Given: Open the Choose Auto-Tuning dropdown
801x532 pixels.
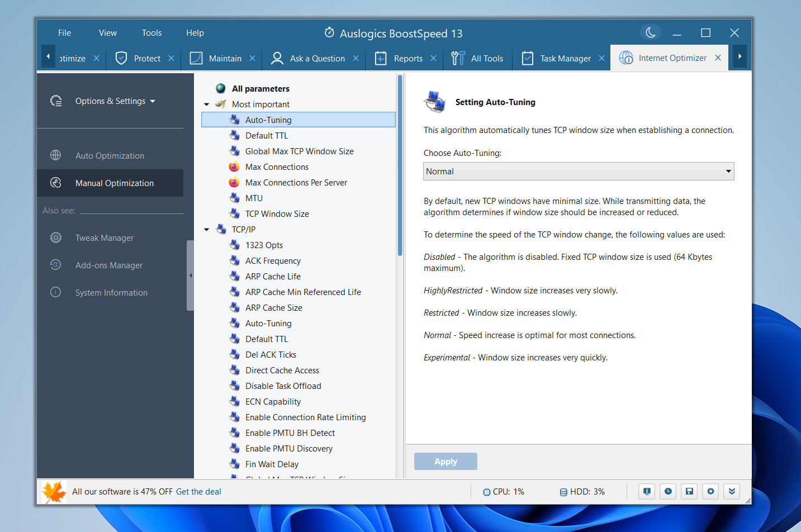Looking at the screenshot, I should pyautogui.click(x=579, y=171).
